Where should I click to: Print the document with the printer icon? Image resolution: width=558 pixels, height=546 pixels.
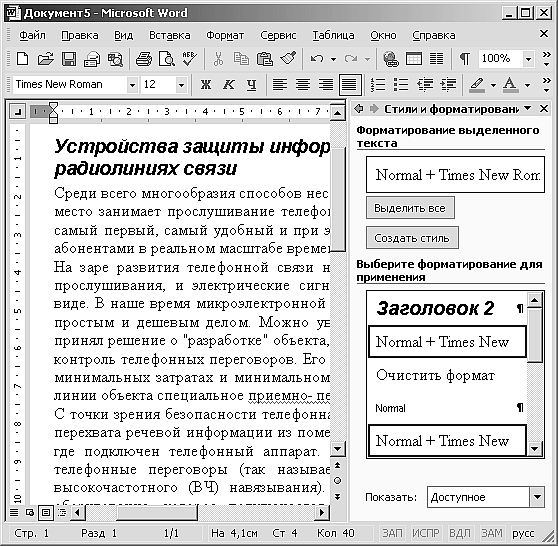(144, 59)
